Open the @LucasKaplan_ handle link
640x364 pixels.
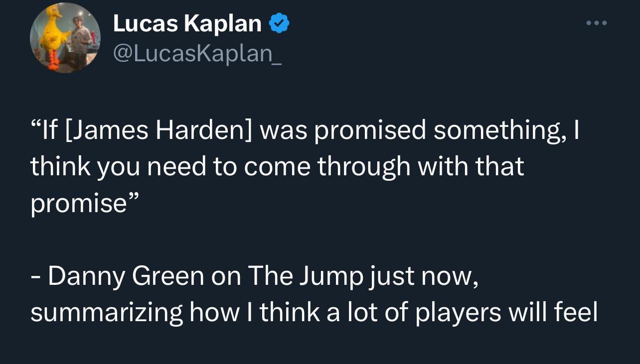197,53
